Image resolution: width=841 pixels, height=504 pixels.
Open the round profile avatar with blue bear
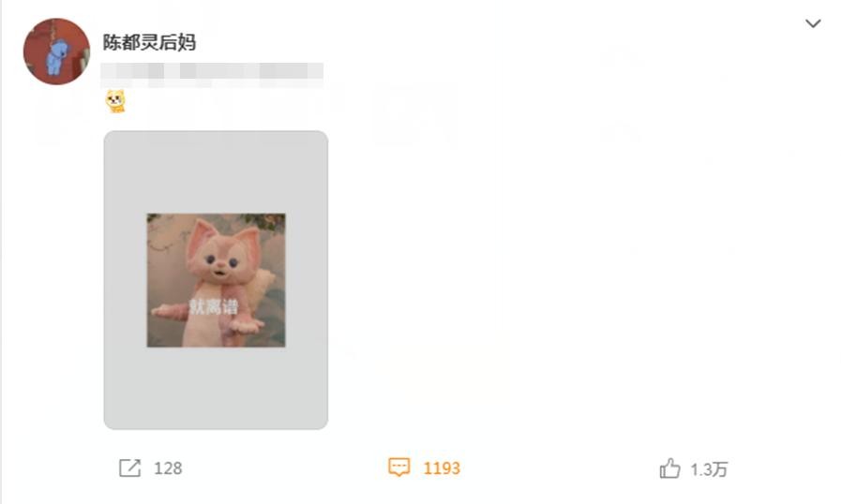pos(56,52)
